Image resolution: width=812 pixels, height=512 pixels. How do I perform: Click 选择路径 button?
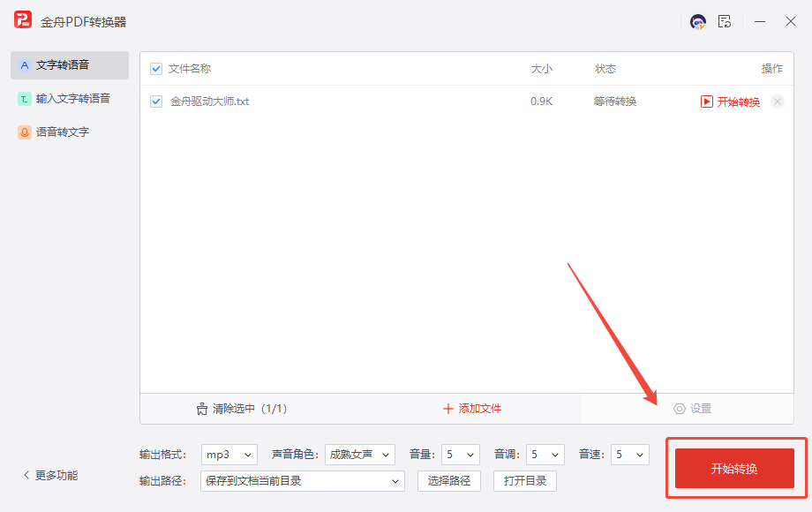(x=449, y=481)
